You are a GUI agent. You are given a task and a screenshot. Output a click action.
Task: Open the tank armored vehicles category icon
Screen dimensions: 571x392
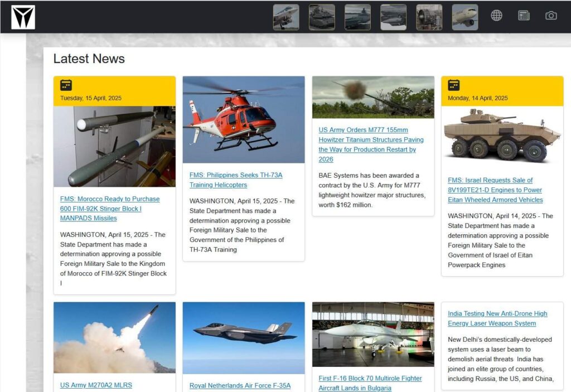[x=322, y=17]
